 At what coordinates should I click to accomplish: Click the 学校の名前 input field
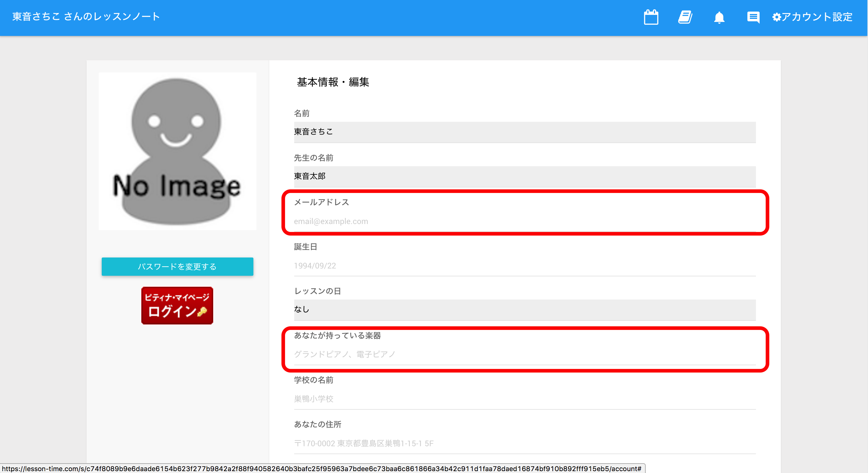click(524, 399)
